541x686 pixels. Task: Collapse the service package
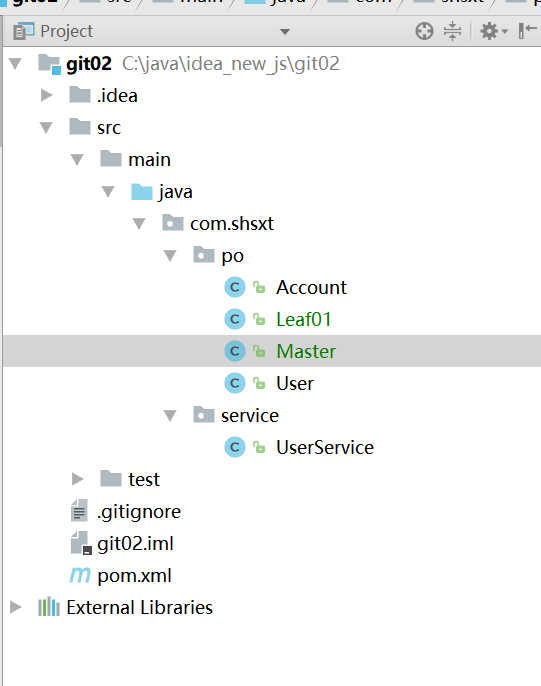click(x=170, y=415)
